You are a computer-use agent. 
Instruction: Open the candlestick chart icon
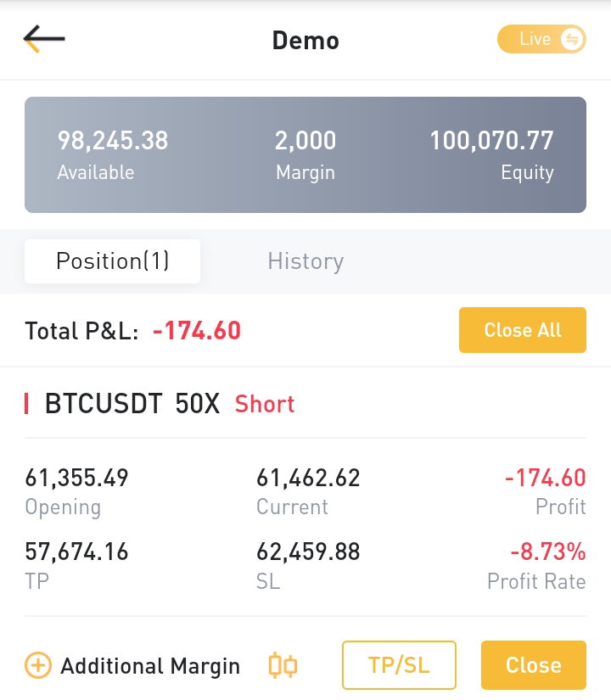[283, 665]
